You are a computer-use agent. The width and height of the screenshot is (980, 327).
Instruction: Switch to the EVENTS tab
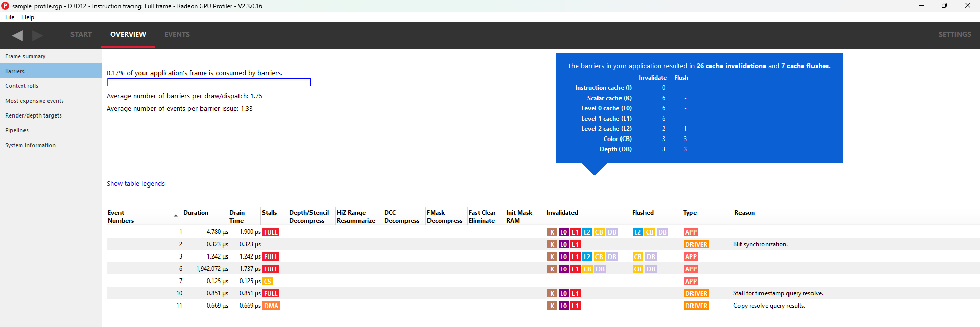(x=177, y=34)
